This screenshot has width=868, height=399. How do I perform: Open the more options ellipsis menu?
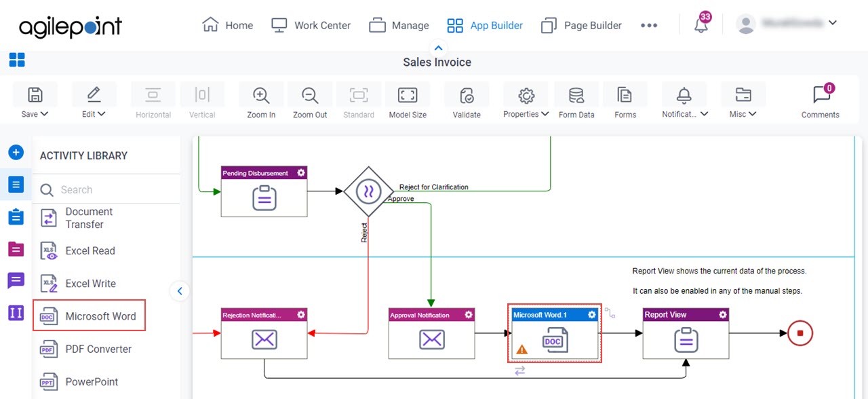point(649,25)
